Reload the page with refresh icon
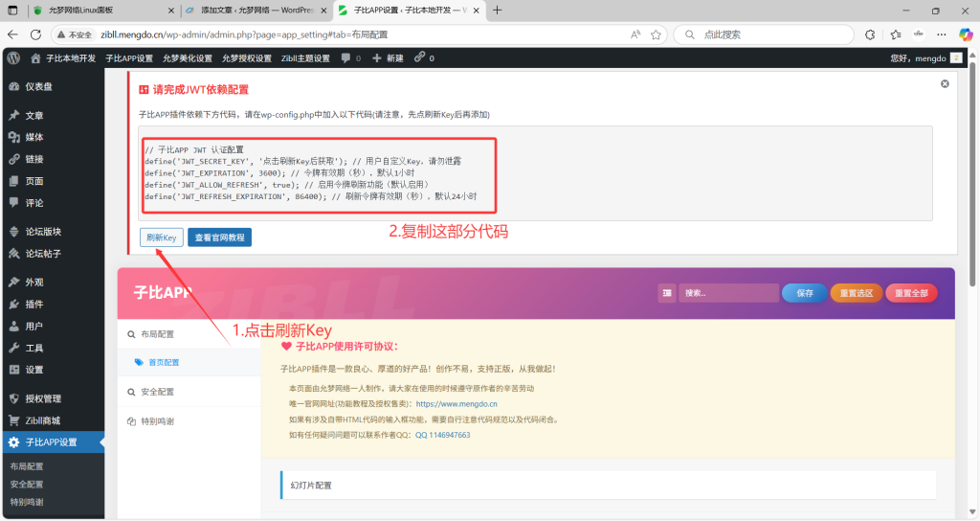Screen dimensions: 980x521 pos(35,34)
